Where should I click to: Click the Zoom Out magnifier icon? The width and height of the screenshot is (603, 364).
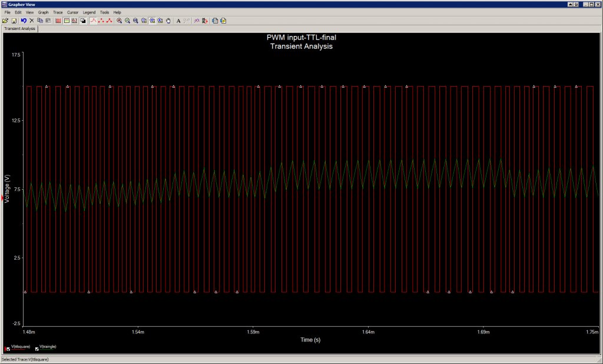pos(127,21)
